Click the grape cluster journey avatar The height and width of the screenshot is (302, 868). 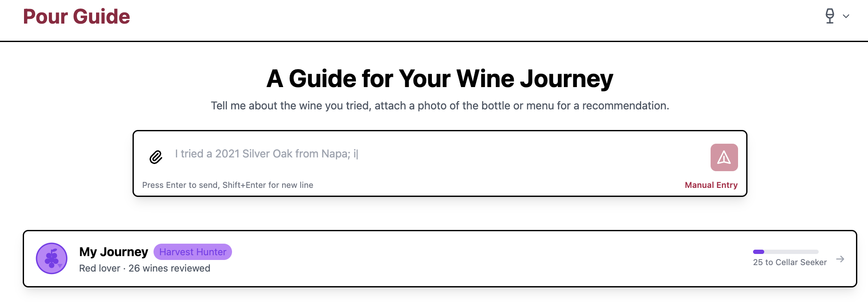(52, 259)
